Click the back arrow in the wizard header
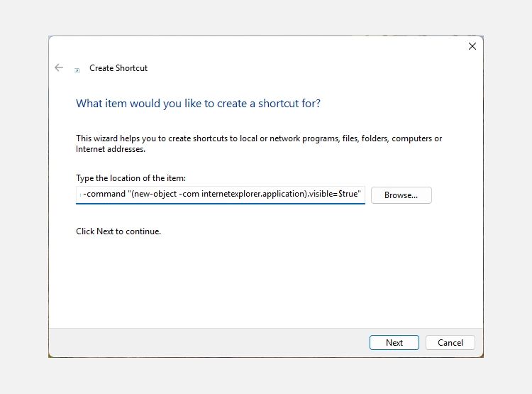This screenshot has height=394, width=532. coord(59,68)
